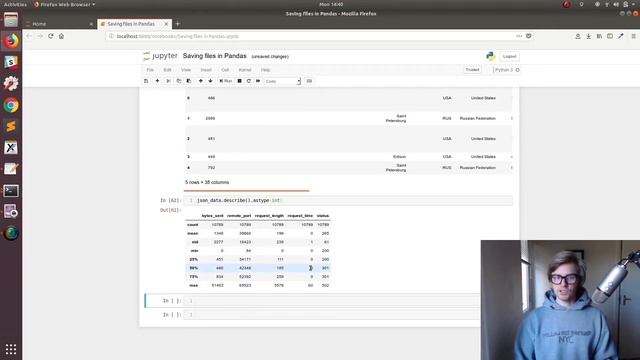Open the Cell menu in Jupyter
The width and height of the screenshot is (640, 360).
pyautogui.click(x=225, y=70)
